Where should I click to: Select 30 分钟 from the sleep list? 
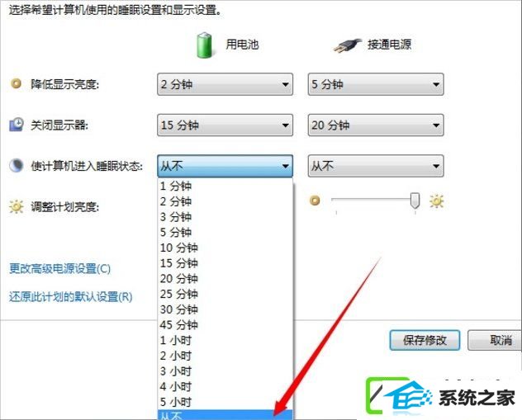tap(225, 309)
